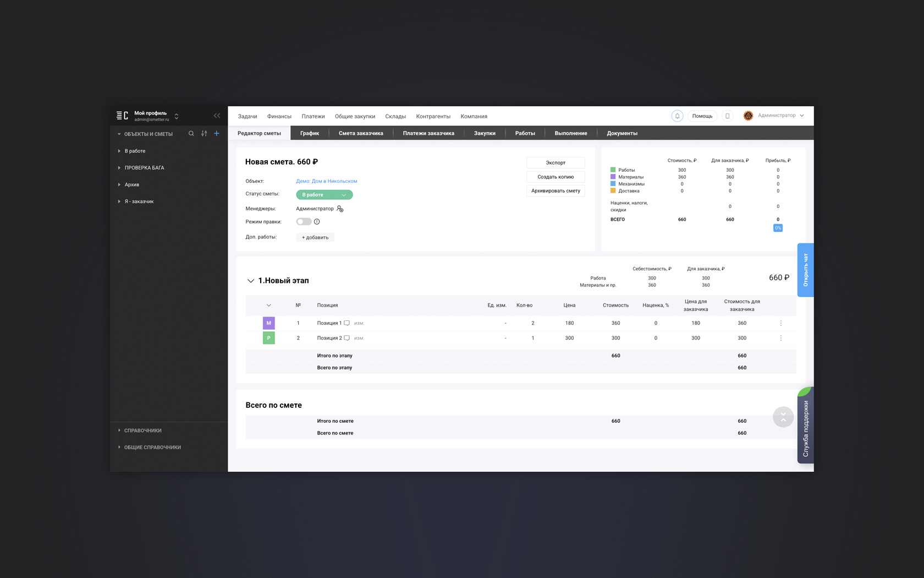The width and height of the screenshot is (924, 578).
Task: Open the Компания menu
Action: pos(474,117)
